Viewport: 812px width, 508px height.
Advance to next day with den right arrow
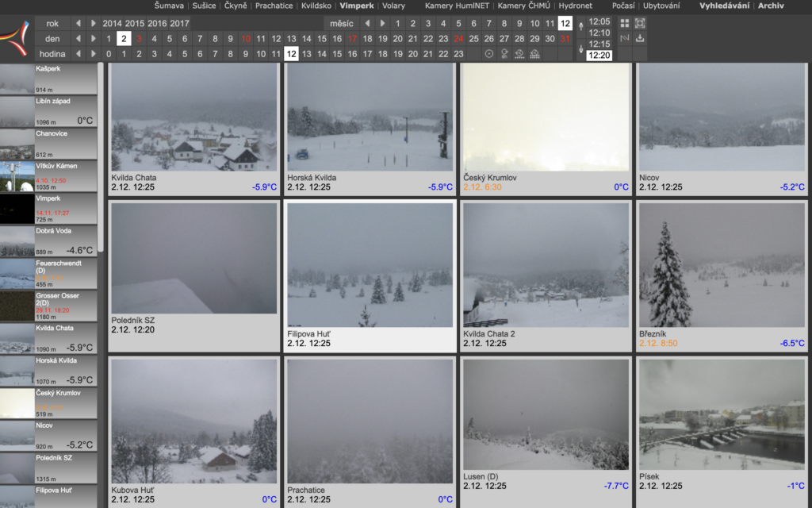click(94, 38)
